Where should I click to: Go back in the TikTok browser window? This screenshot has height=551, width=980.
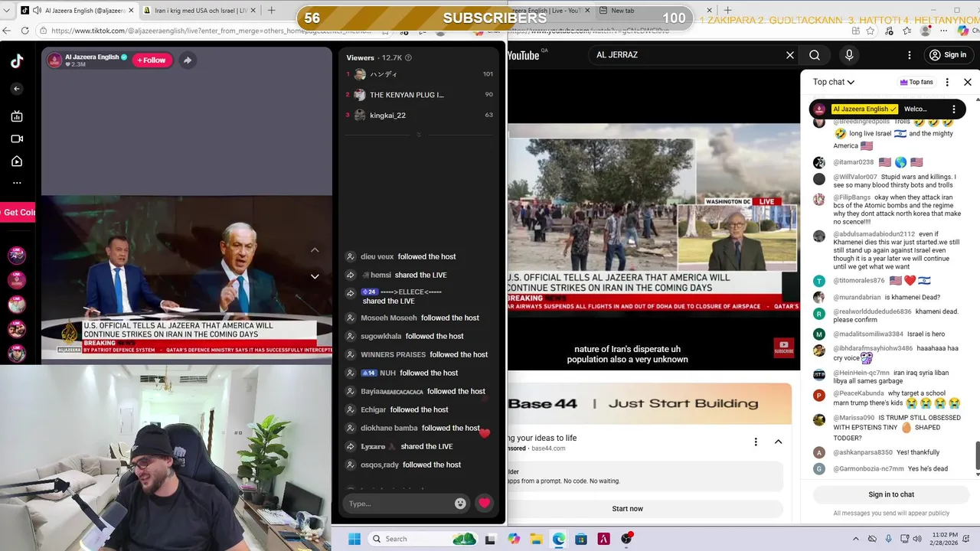7,31
